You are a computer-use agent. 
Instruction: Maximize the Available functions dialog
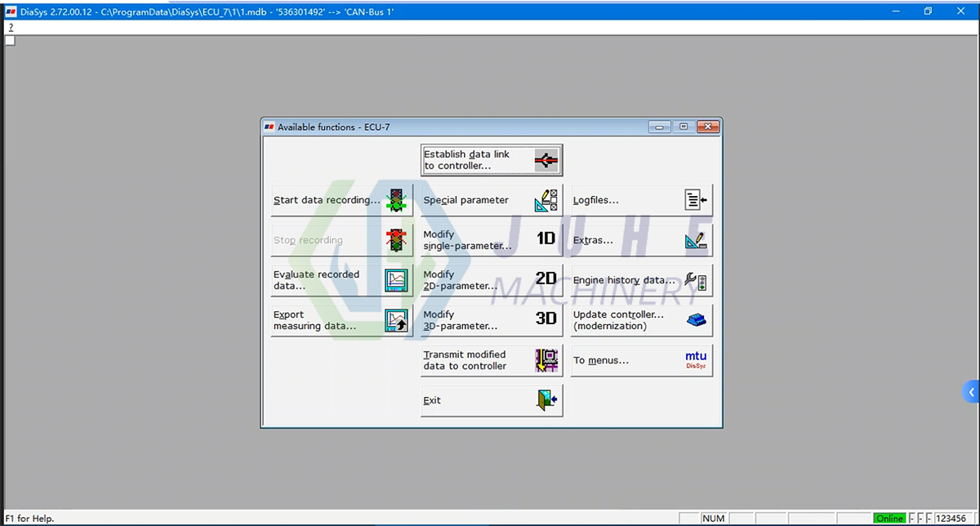click(x=684, y=127)
